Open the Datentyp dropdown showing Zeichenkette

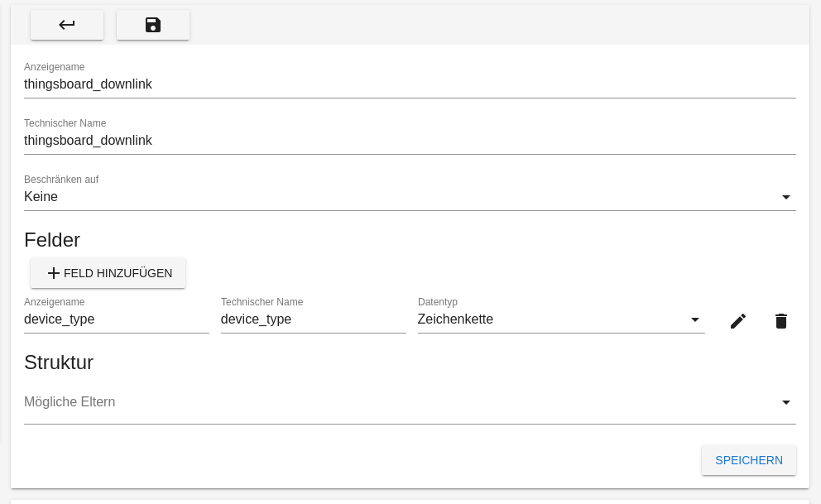point(555,319)
